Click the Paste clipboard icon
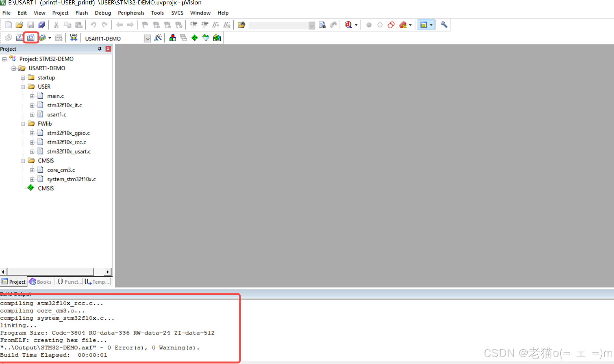This screenshot has width=614, height=364. pos(79,25)
